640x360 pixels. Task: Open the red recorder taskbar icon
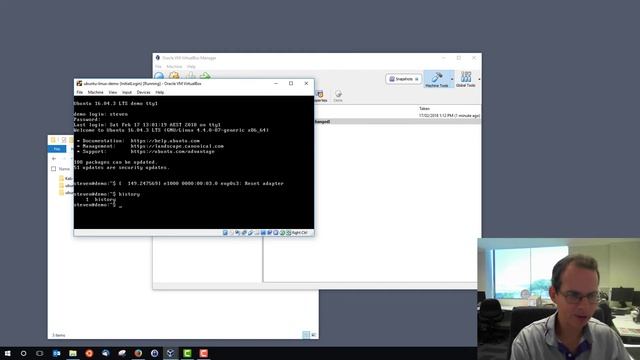pyautogui.click(x=204, y=353)
